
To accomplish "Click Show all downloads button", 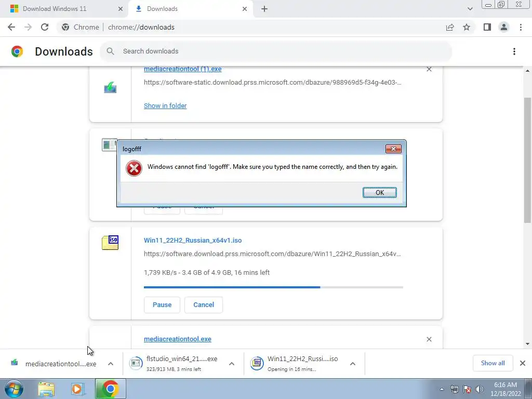I will 493,363.
